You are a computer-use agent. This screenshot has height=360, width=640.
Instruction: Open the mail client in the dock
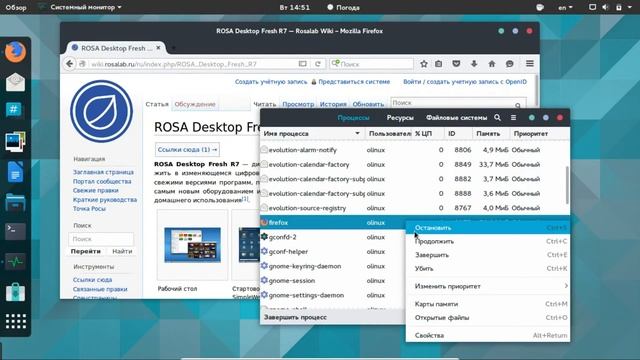click(x=16, y=82)
